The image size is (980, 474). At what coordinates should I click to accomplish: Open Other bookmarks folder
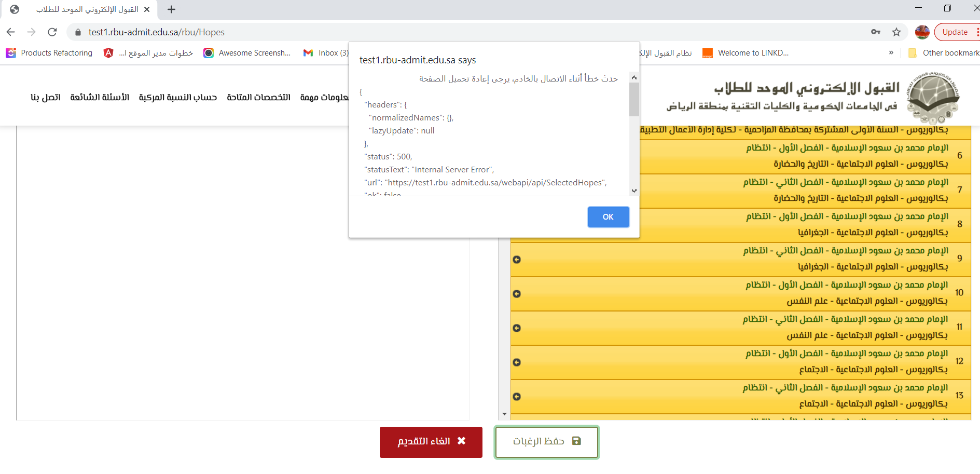click(x=944, y=53)
